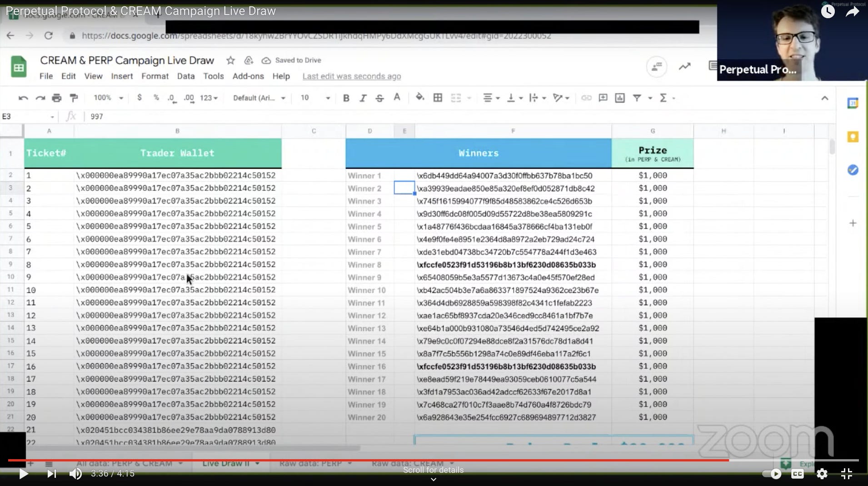Screen dimensions: 868x486
Task: Toggle closed captions CC
Action: pyautogui.click(x=798, y=474)
